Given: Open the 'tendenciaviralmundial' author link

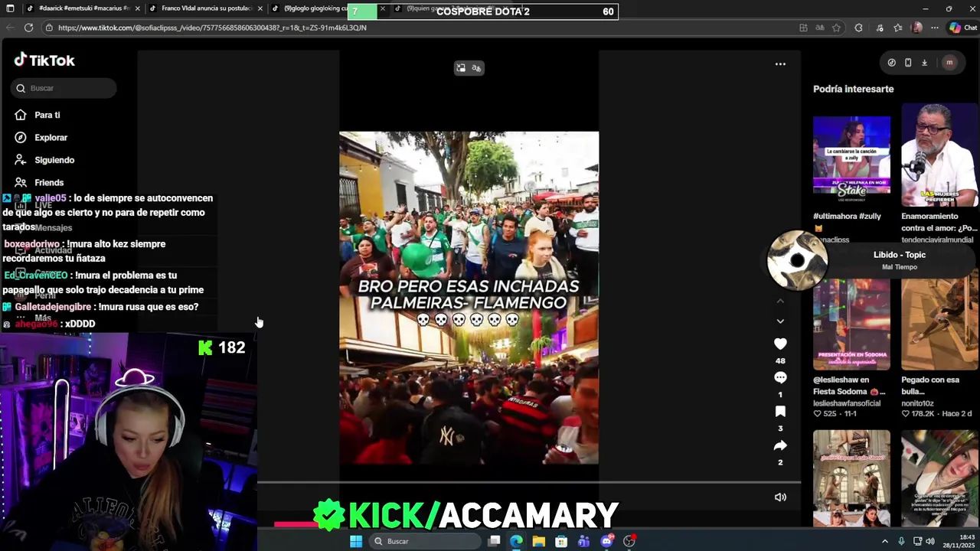Looking at the screenshot, I should point(937,240).
